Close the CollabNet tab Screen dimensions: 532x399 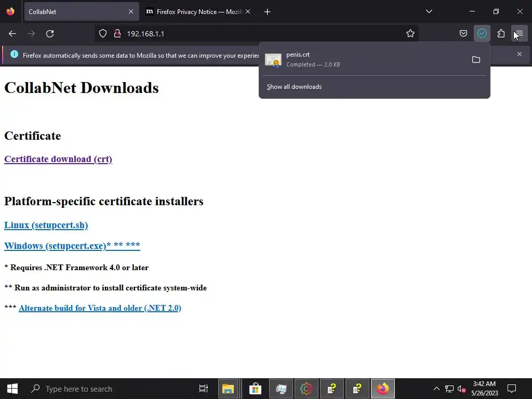130,11
